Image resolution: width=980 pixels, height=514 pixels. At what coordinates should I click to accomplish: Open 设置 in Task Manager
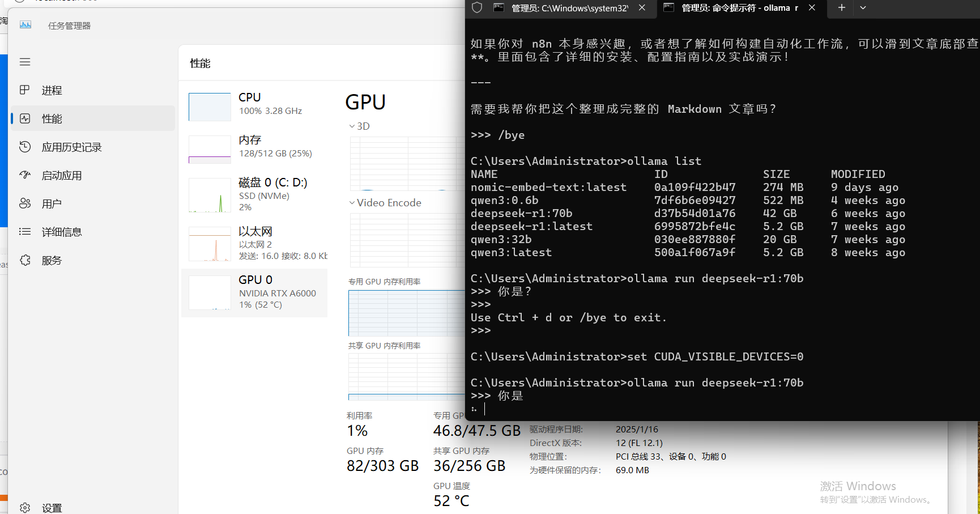93,508
